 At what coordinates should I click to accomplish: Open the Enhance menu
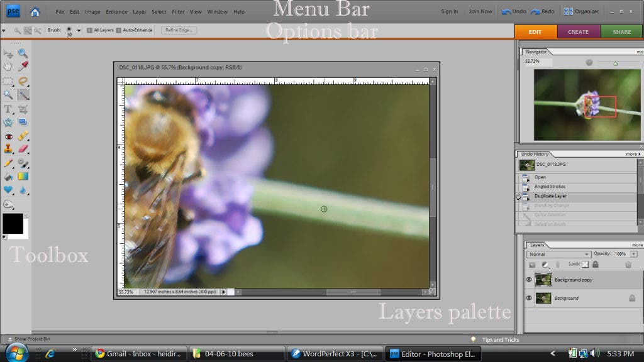coord(116,12)
